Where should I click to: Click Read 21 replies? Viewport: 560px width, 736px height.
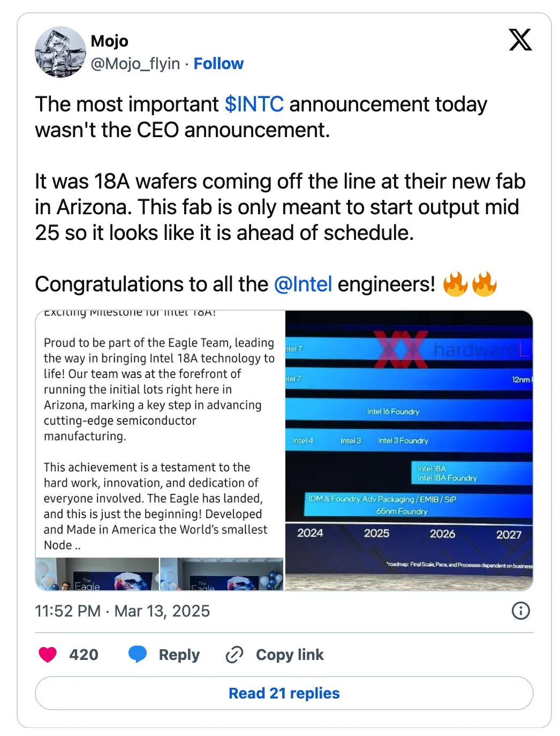(x=284, y=693)
